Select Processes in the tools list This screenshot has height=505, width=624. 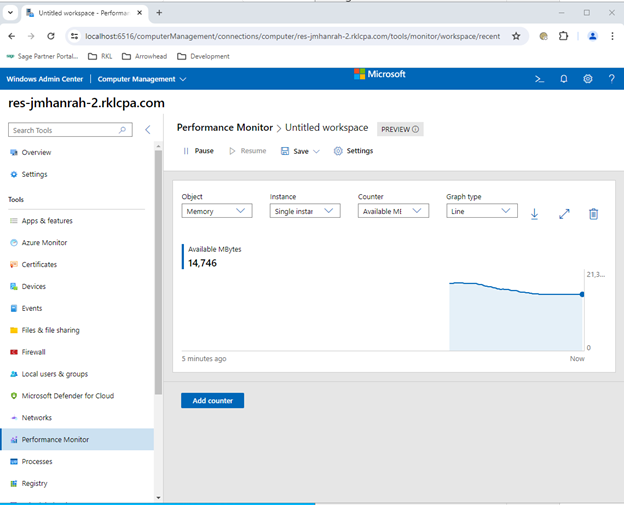point(37,462)
